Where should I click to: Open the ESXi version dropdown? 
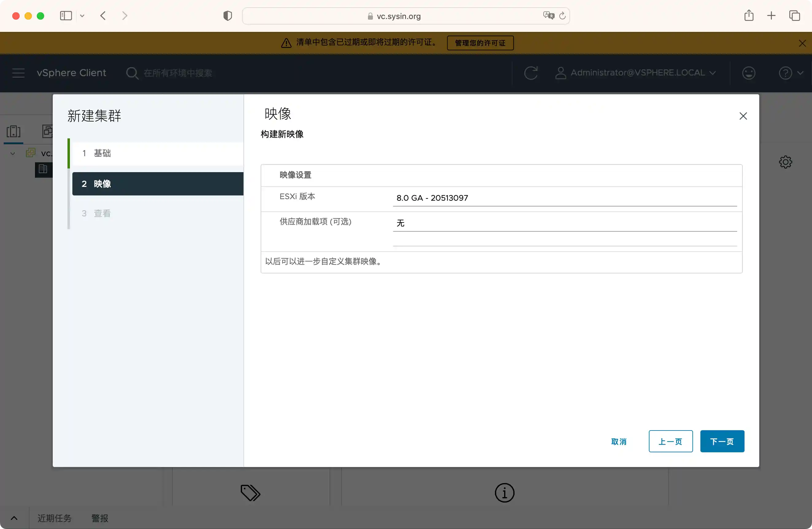pyautogui.click(x=565, y=198)
